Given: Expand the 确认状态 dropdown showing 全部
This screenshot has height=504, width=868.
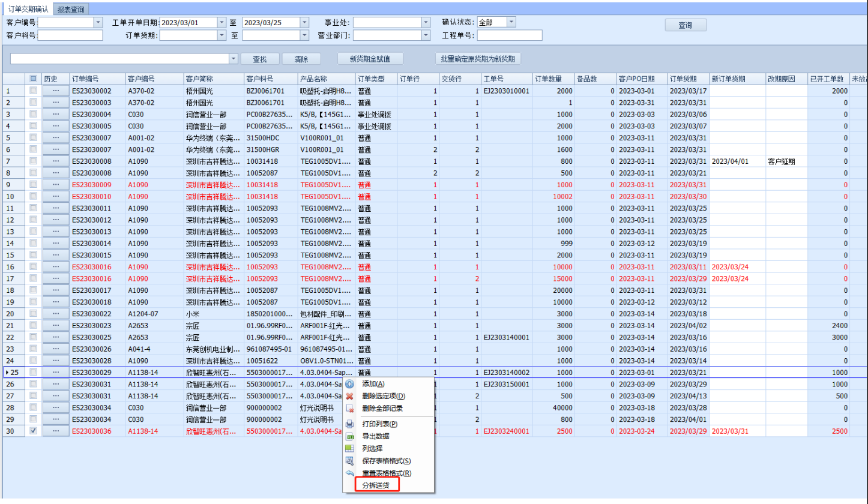Looking at the screenshot, I should [511, 22].
